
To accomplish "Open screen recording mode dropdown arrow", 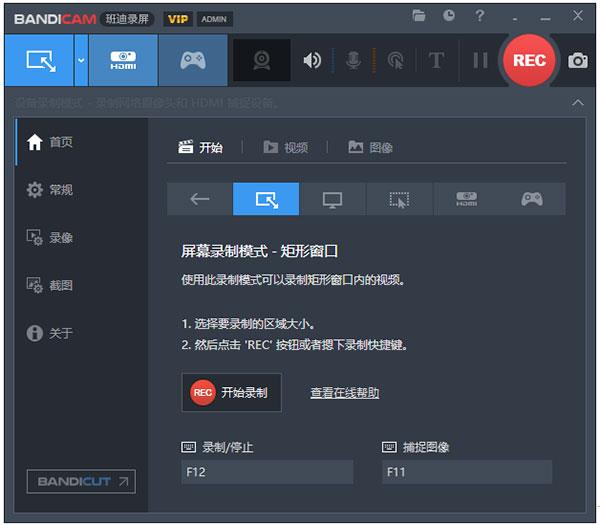I will 81,60.
